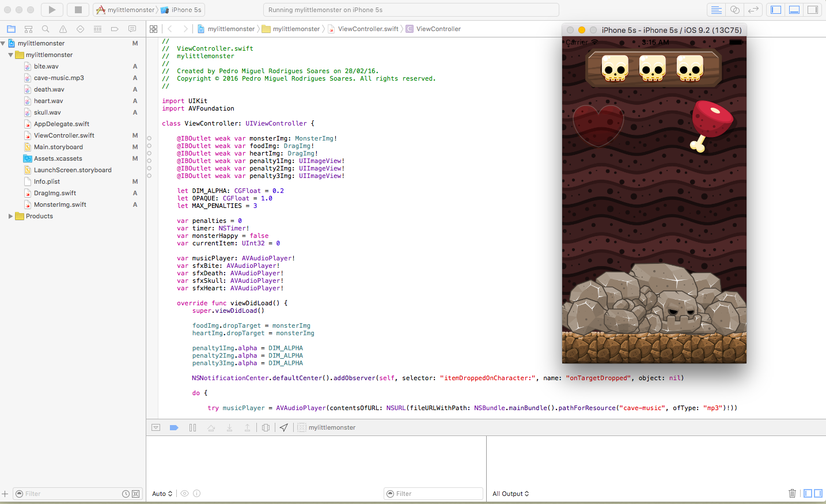Click Step out in debug bar
Image resolution: width=826 pixels, height=504 pixels.
coord(247,427)
